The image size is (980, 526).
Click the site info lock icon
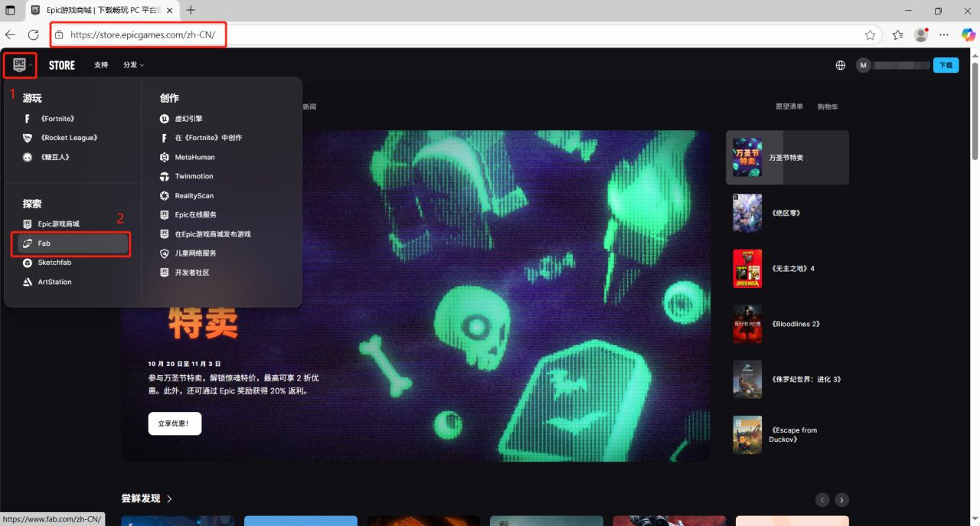[x=59, y=35]
